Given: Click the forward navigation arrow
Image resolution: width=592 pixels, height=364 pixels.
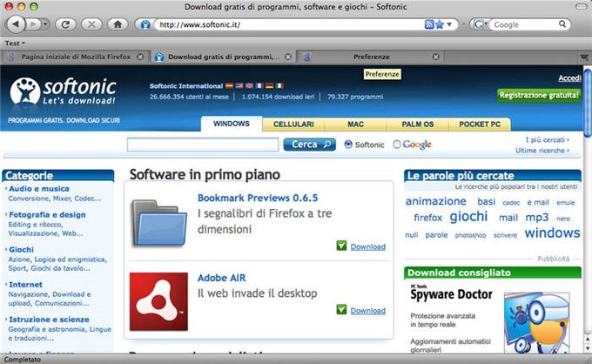Looking at the screenshot, I should pyautogui.click(x=33, y=24).
